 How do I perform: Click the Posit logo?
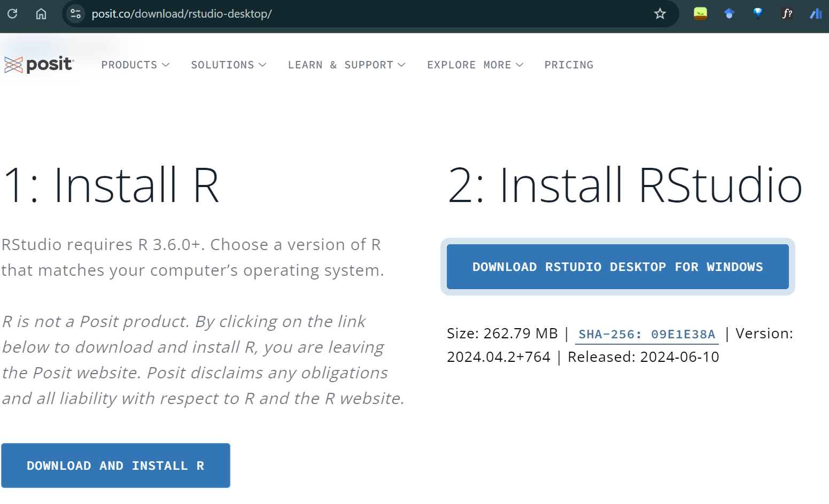pyautogui.click(x=39, y=65)
